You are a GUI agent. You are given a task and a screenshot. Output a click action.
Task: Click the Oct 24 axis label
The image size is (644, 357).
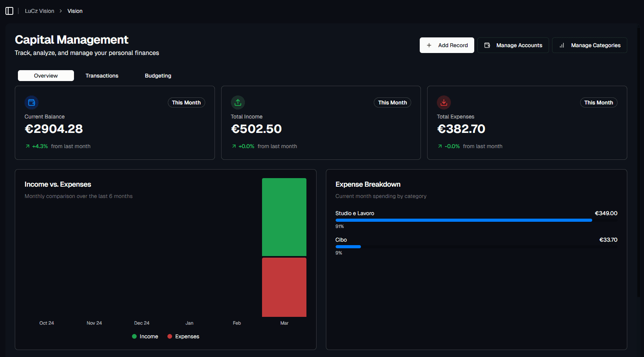tap(47, 323)
